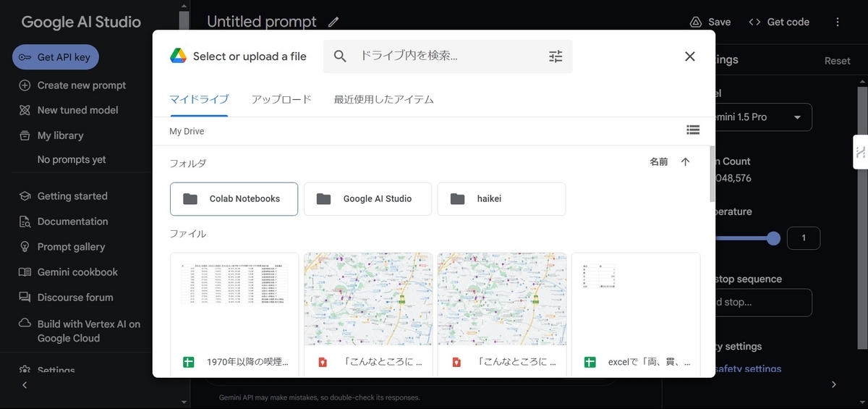Switch to the アップロード tab
Screen dimensions: 868x409
click(x=281, y=100)
